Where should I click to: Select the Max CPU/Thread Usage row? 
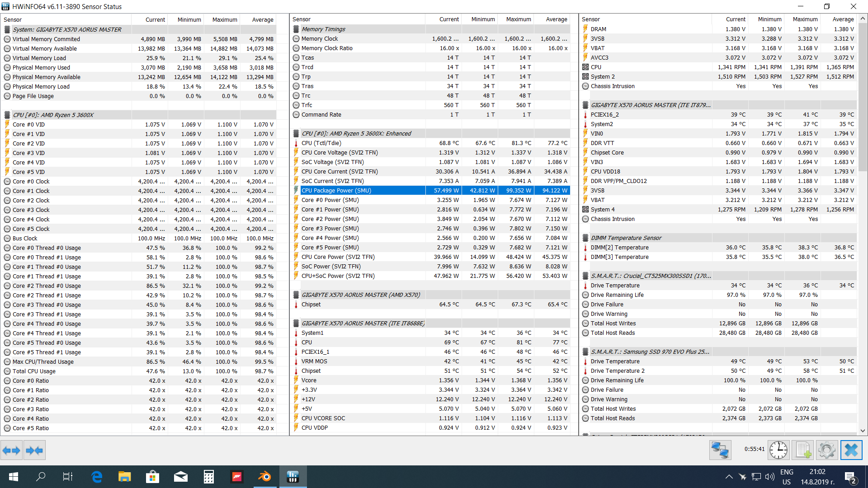pyautogui.click(x=139, y=362)
